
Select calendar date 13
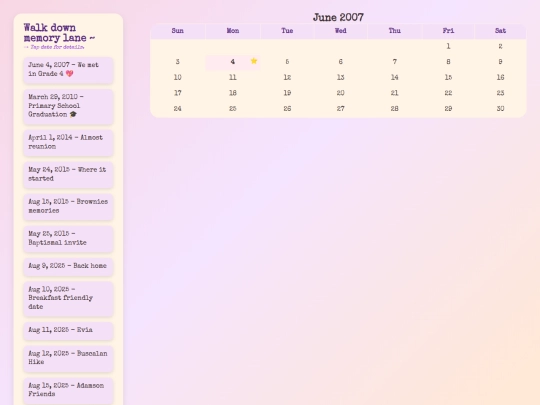341,77
